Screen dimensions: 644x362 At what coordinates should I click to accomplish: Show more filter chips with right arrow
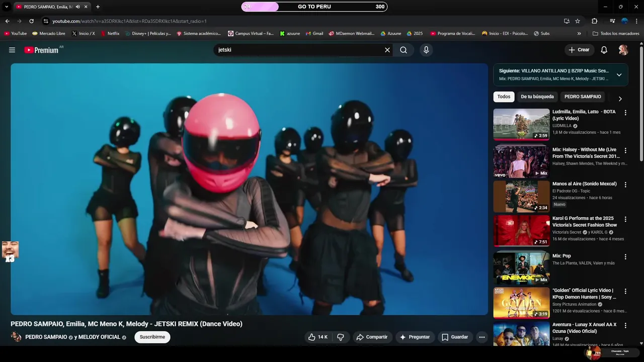(x=620, y=99)
